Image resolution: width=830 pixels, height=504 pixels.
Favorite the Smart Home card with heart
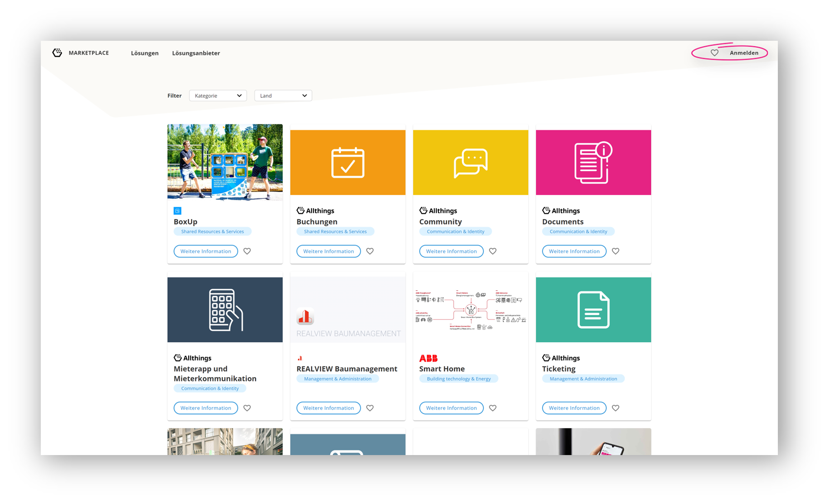pyautogui.click(x=493, y=408)
